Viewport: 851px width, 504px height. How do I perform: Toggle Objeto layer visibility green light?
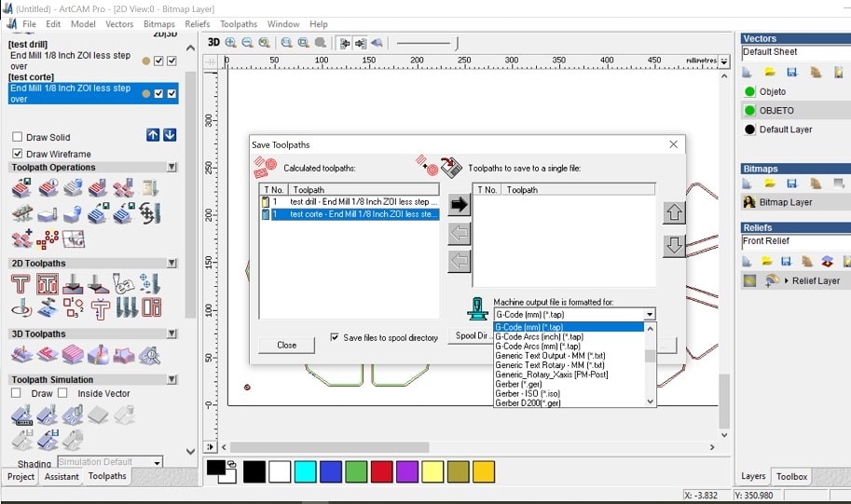tap(749, 91)
